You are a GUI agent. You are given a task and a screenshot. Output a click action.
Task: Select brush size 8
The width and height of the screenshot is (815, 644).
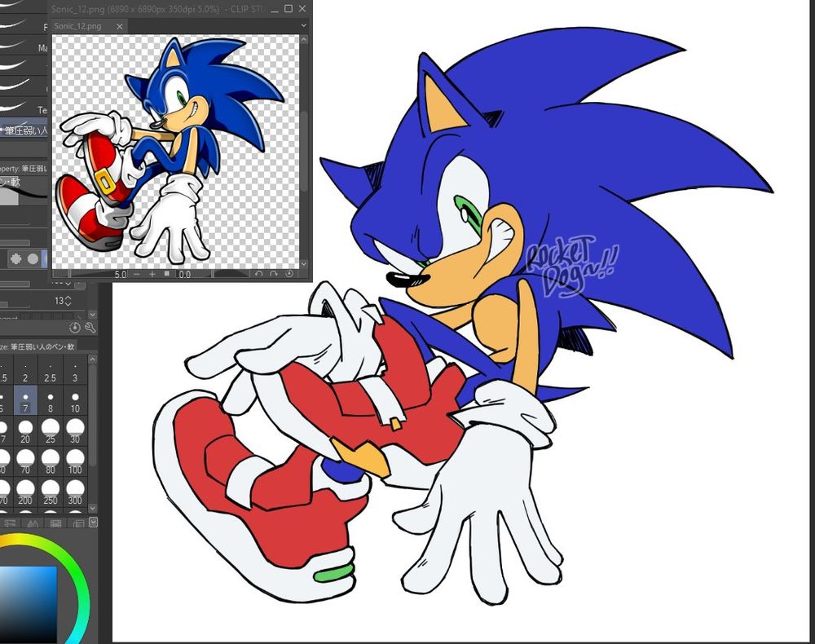click(x=51, y=401)
